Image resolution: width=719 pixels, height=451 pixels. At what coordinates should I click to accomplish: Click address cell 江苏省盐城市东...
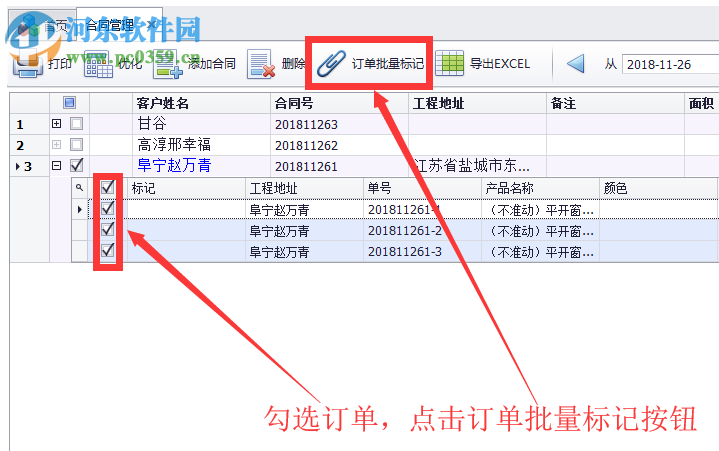click(477, 165)
